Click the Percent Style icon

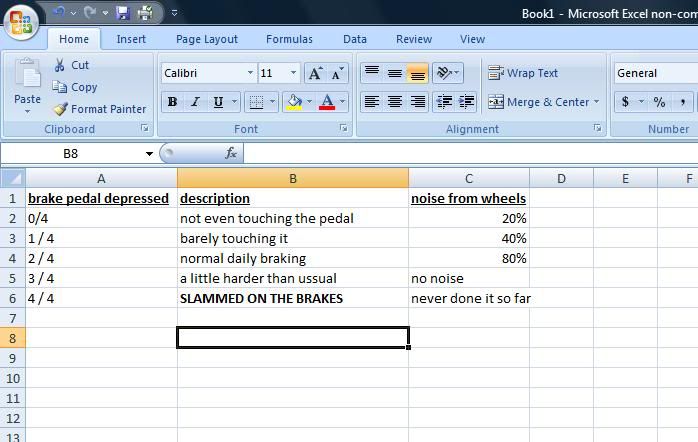pos(659,102)
